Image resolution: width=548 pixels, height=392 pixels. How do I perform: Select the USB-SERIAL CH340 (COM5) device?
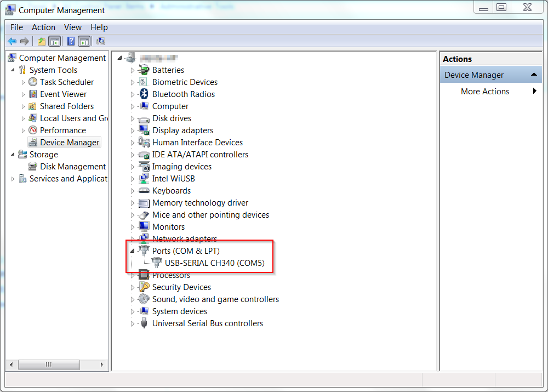(214, 263)
